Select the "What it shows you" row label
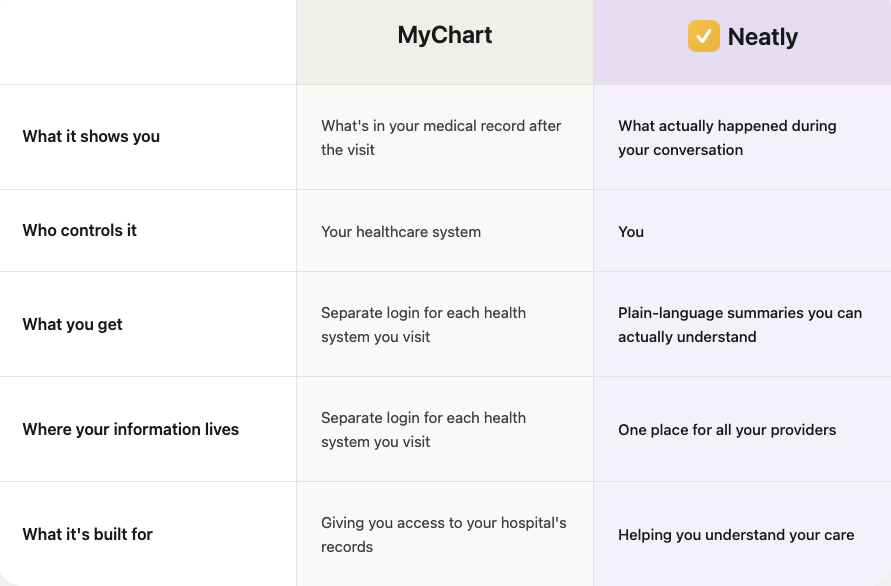891x586 pixels. (x=91, y=137)
